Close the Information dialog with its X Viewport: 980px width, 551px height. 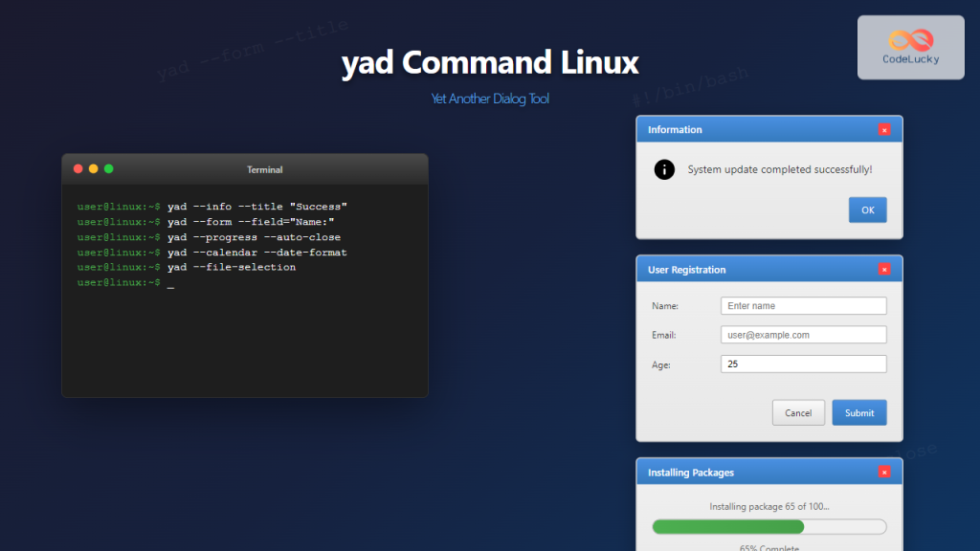(884, 129)
